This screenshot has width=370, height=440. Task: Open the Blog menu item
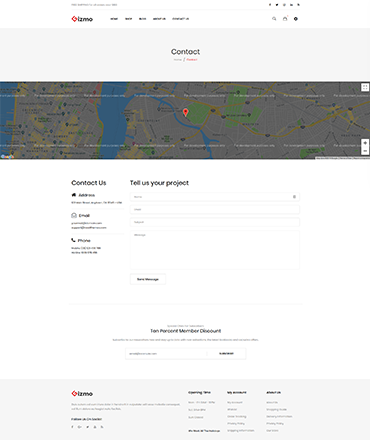[x=142, y=19]
